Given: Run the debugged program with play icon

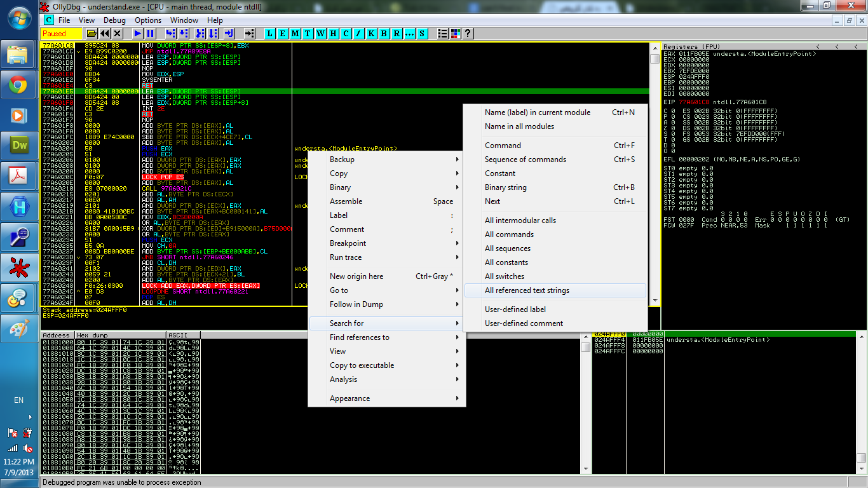Looking at the screenshot, I should 138,33.
